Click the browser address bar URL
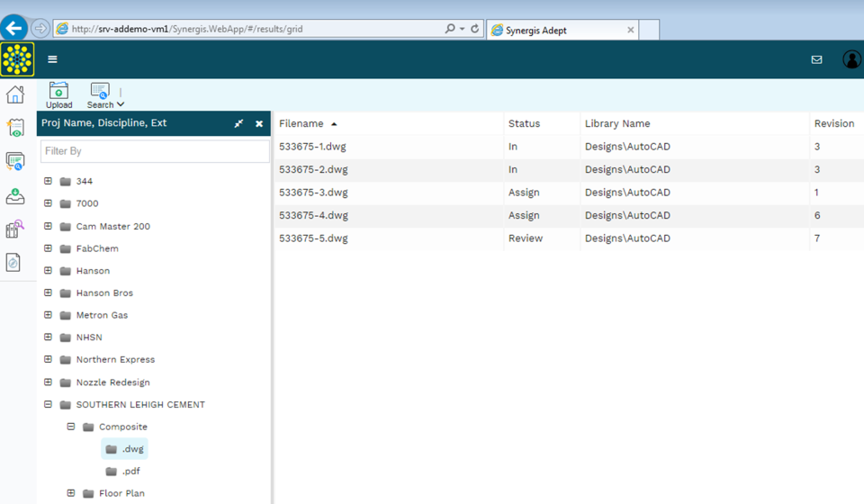The height and width of the screenshot is (504, 864). (187, 29)
